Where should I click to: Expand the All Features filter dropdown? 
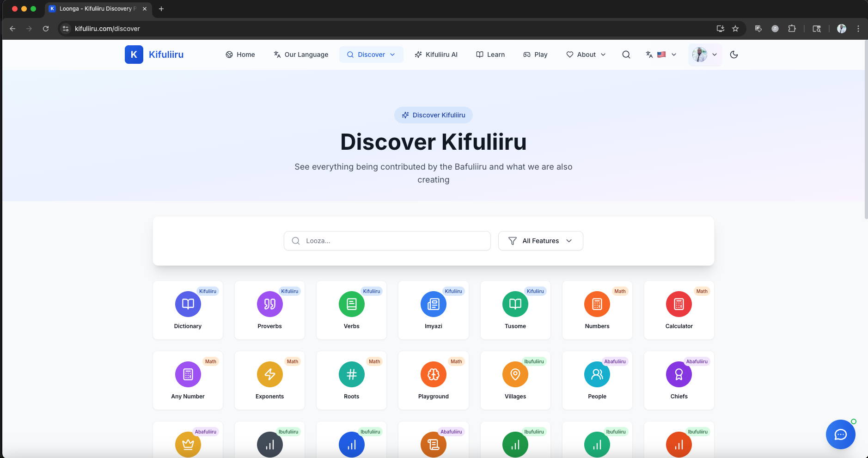(x=540, y=241)
